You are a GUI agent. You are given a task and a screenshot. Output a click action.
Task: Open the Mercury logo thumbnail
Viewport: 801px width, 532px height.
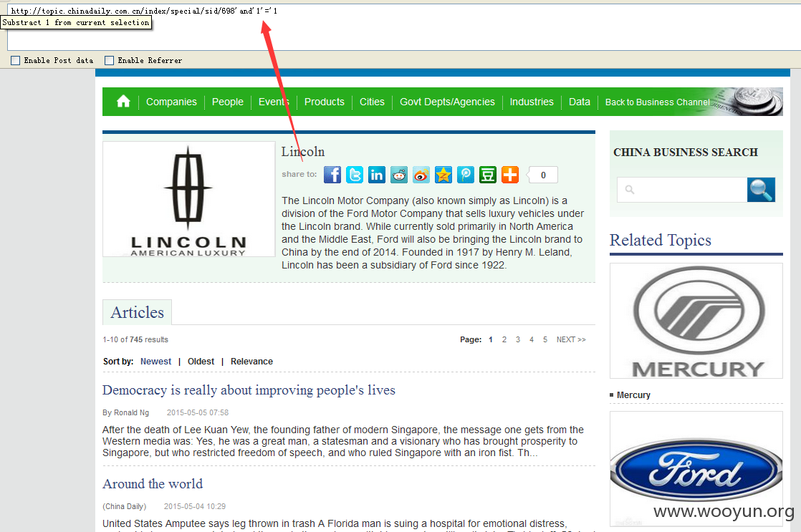(x=696, y=321)
